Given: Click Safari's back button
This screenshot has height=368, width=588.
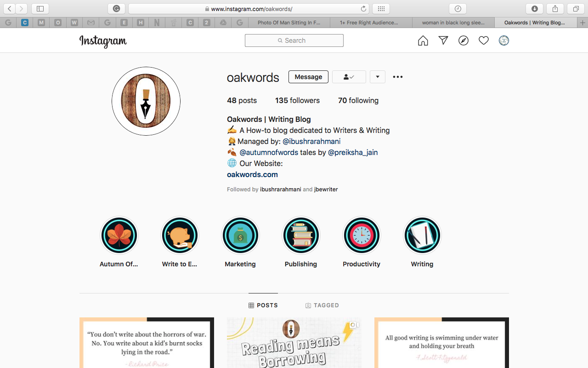Looking at the screenshot, I should click(10, 9).
